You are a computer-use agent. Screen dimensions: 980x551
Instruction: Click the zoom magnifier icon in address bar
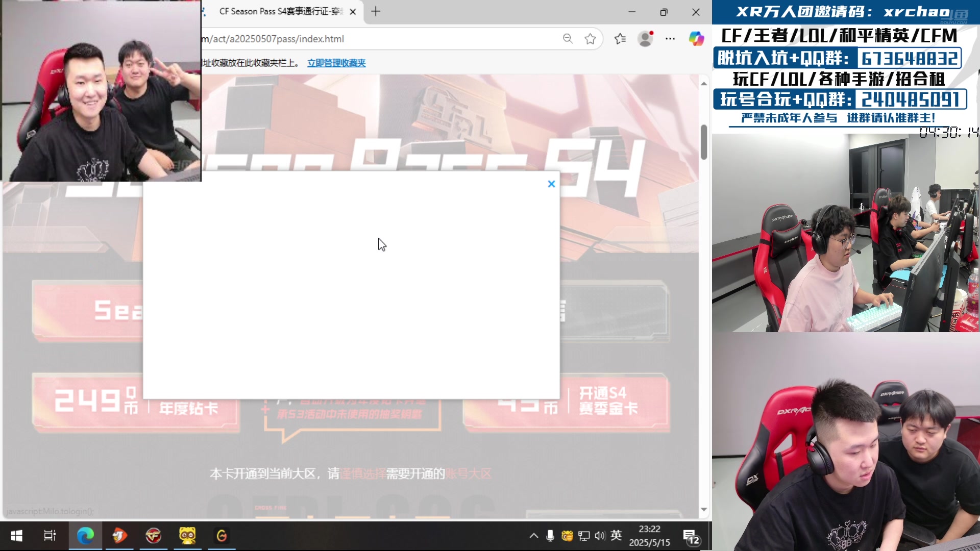[x=568, y=39]
